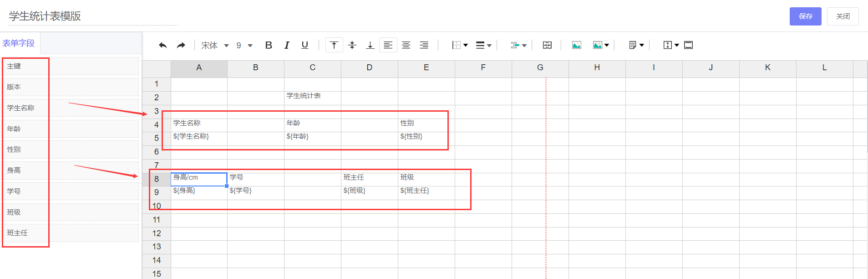This screenshot has height=279, width=868.
Task: Click the 保存 button
Action: (805, 16)
